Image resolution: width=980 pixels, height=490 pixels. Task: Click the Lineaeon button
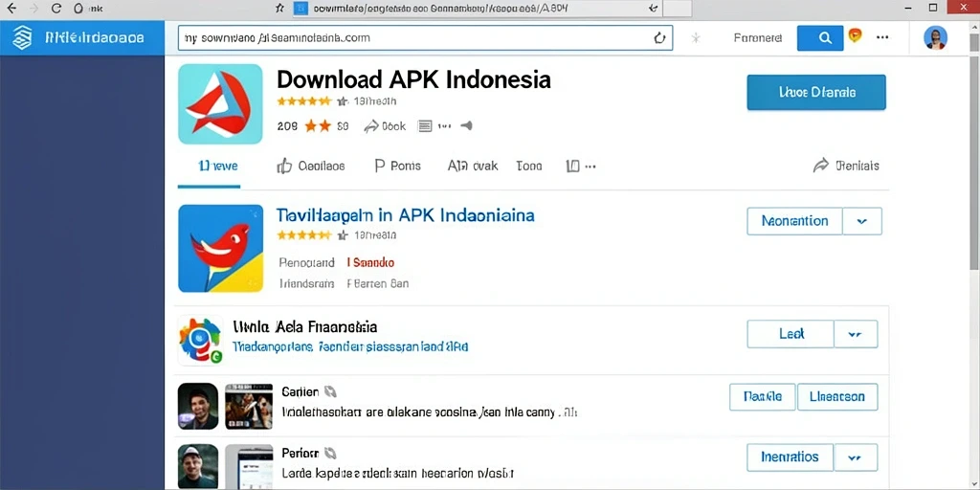tap(837, 397)
